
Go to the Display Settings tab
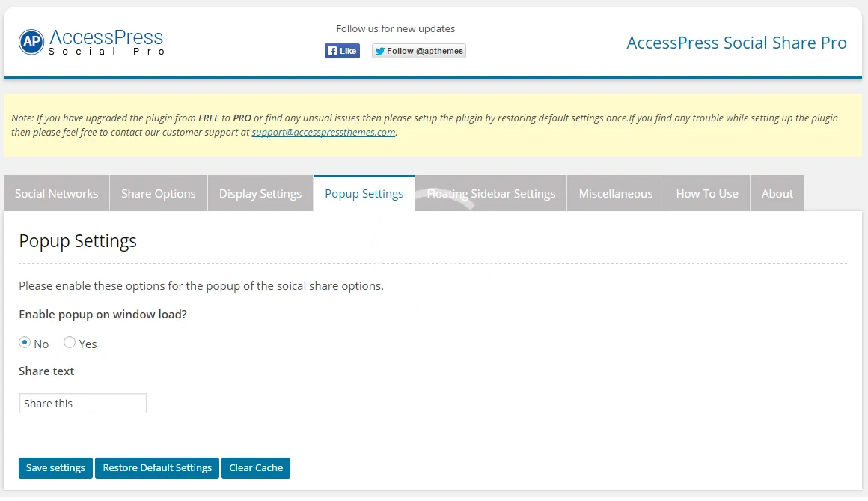coord(260,193)
